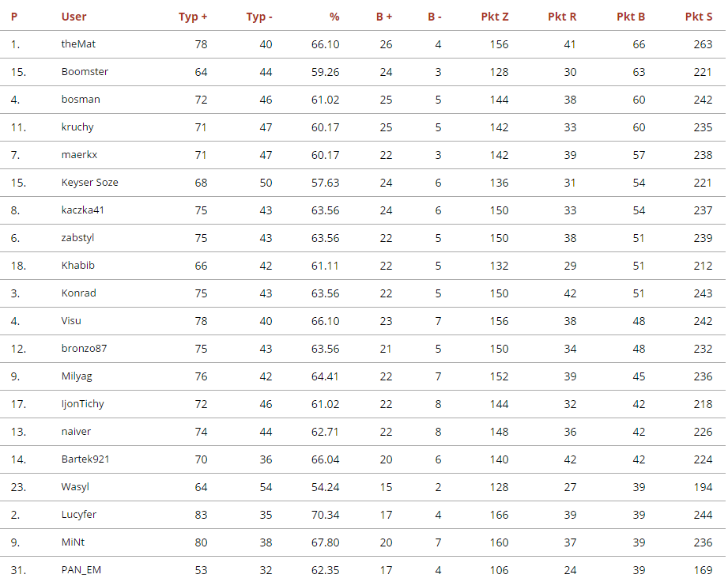The height and width of the screenshot is (582, 728).
Task: Select the bronzo87 username
Action: tap(84, 349)
